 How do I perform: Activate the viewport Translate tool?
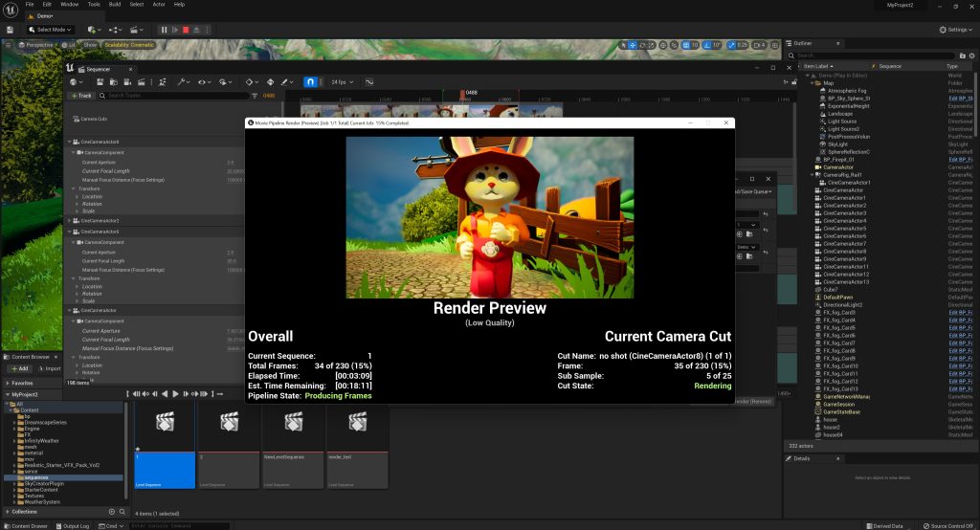[633, 45]
